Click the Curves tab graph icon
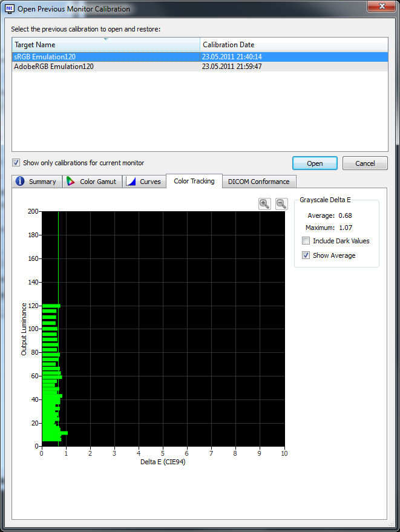 pyautogui.click(x=131, y=182)
